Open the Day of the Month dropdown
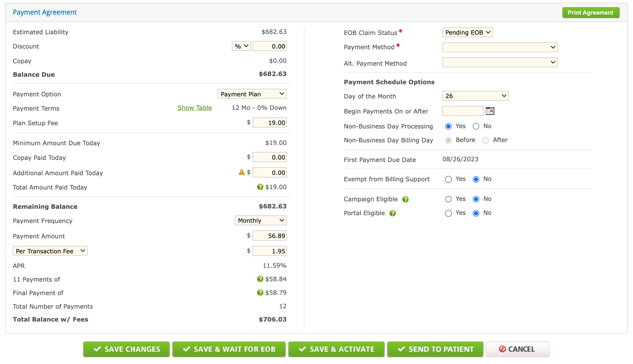 (x=475, y=96)
